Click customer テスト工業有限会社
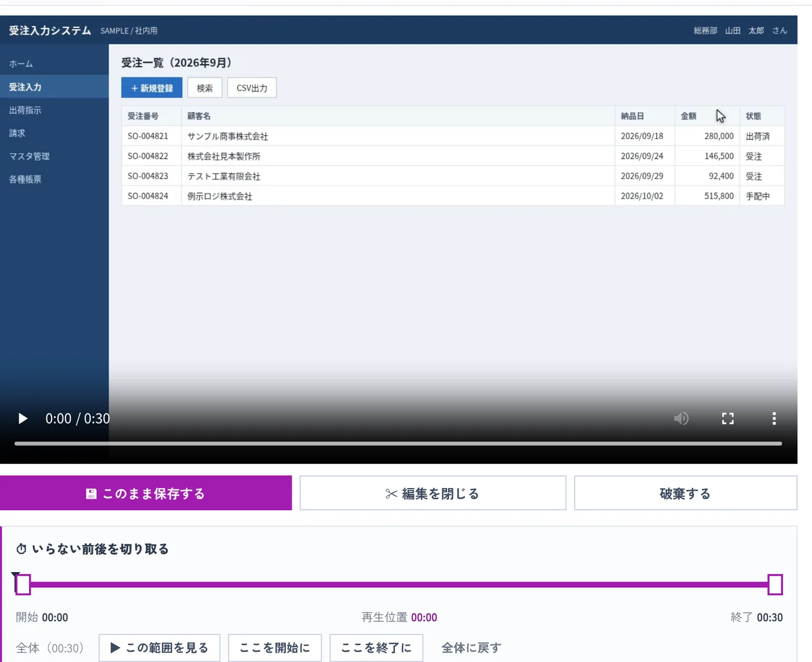The image size is (812, 662). click(x=224, y=176)
